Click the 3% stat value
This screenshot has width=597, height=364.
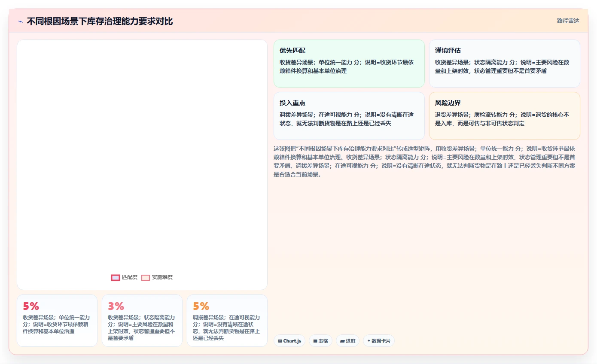coord(116,306)
